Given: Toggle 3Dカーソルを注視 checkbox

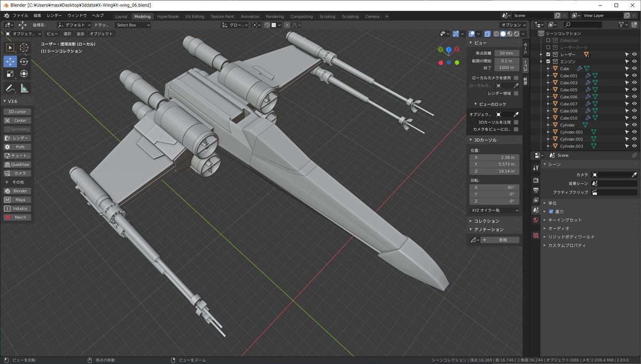Looking at the screenshot, I should click(x=516, y=122).
